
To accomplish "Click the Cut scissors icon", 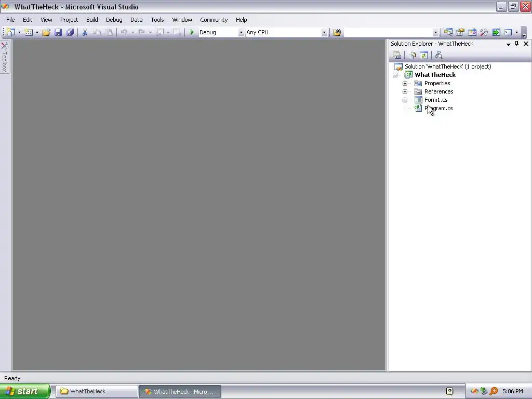I will pos(85,32).
